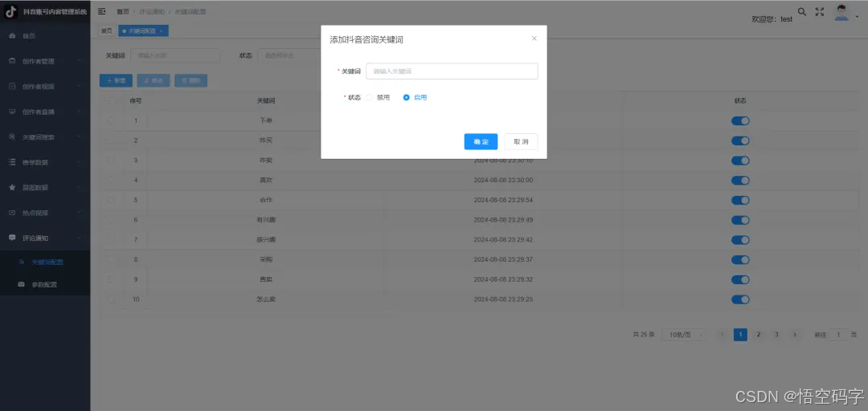Click the 创作者视频 sidebar icon
This screenshot has height=411, width=868.
[12, 86]
